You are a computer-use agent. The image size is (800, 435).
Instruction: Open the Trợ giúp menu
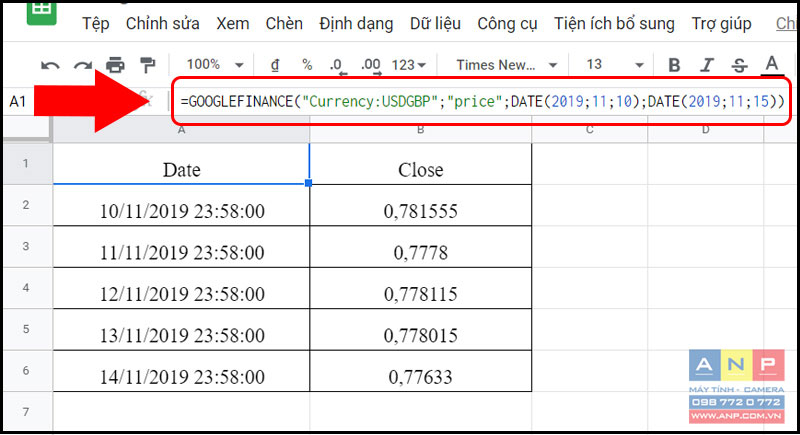point(721,24)
